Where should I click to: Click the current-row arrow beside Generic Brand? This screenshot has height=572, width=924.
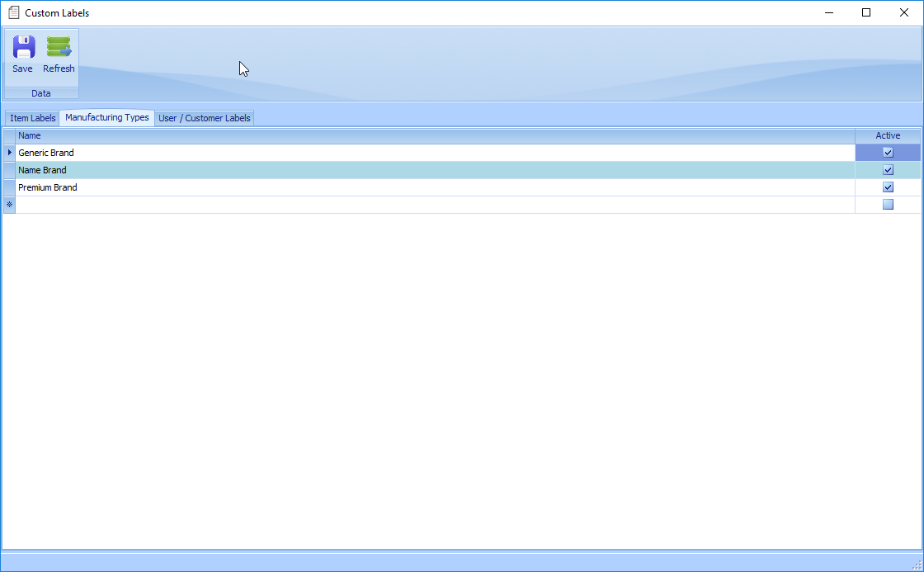[x=9, y=153]
